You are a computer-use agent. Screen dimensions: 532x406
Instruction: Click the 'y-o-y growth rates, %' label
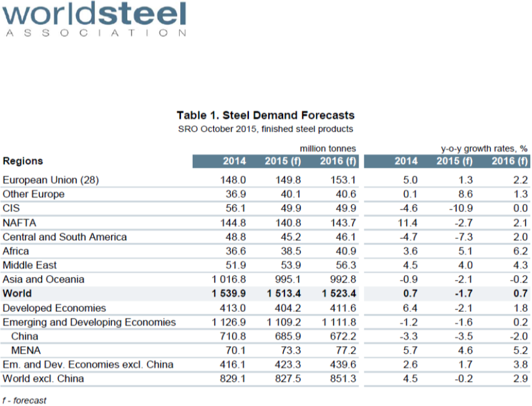click(x=484, y=148)
